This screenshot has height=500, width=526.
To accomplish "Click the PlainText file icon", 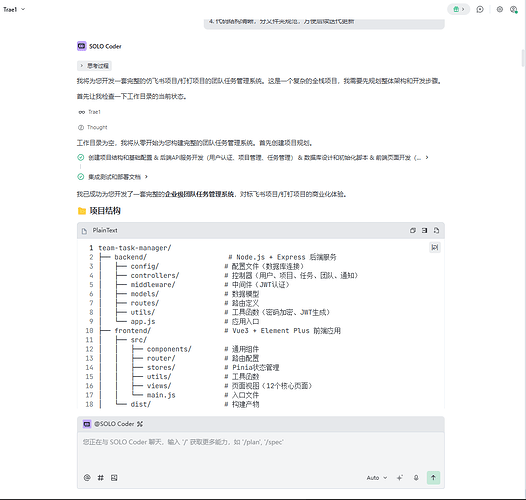I will (84, 231).
